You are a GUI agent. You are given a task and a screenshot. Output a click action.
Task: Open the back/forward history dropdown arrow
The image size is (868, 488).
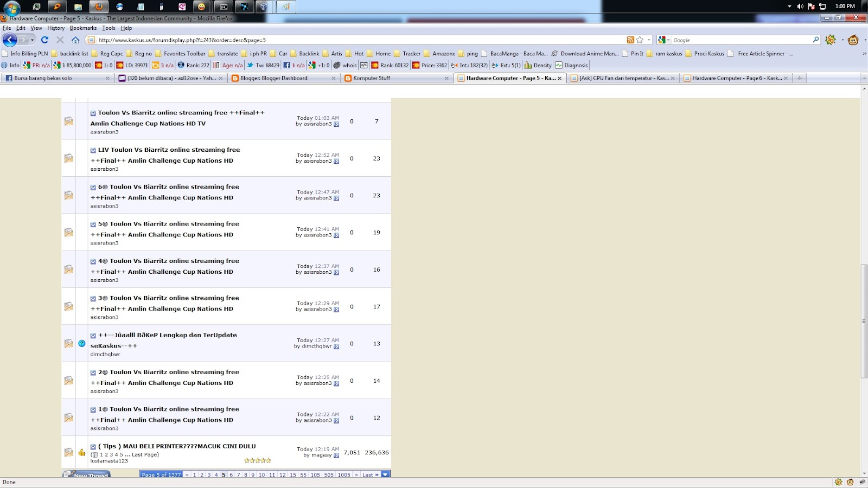pos(32,40)
